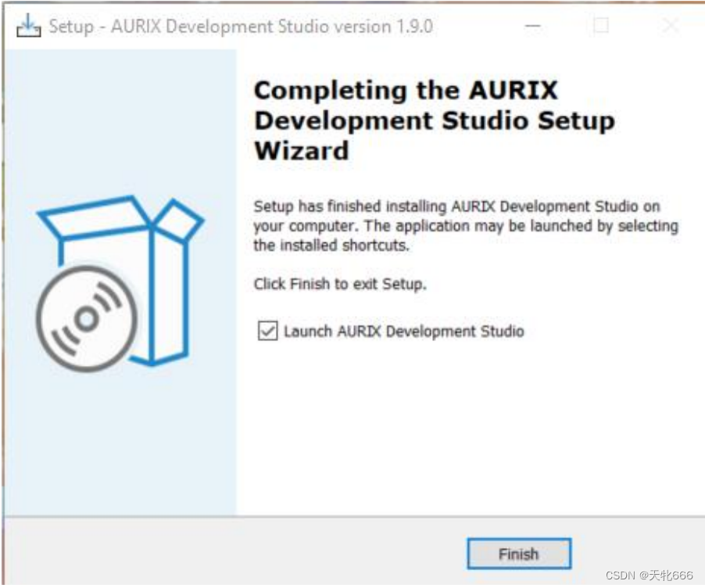The width and height of the screenshot is (705, 588).
Task: Click the Finish button
Action: (x=519, y=554)
